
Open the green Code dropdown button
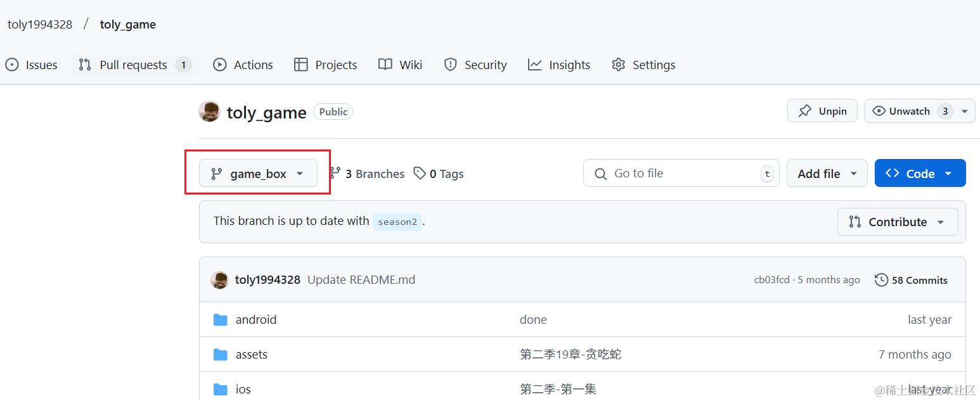pyautogui.click(x=920, y=173)
